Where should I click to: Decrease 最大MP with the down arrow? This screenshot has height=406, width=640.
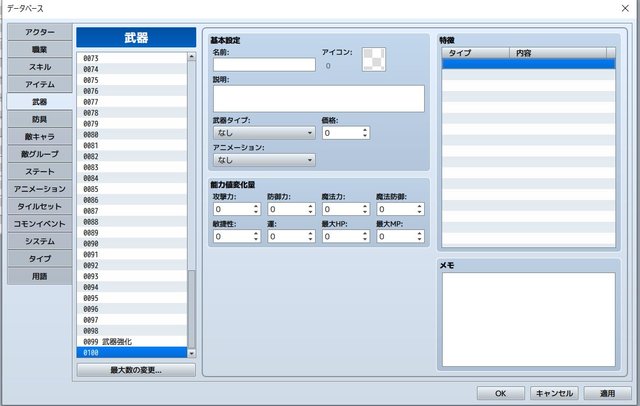(420, 240)
